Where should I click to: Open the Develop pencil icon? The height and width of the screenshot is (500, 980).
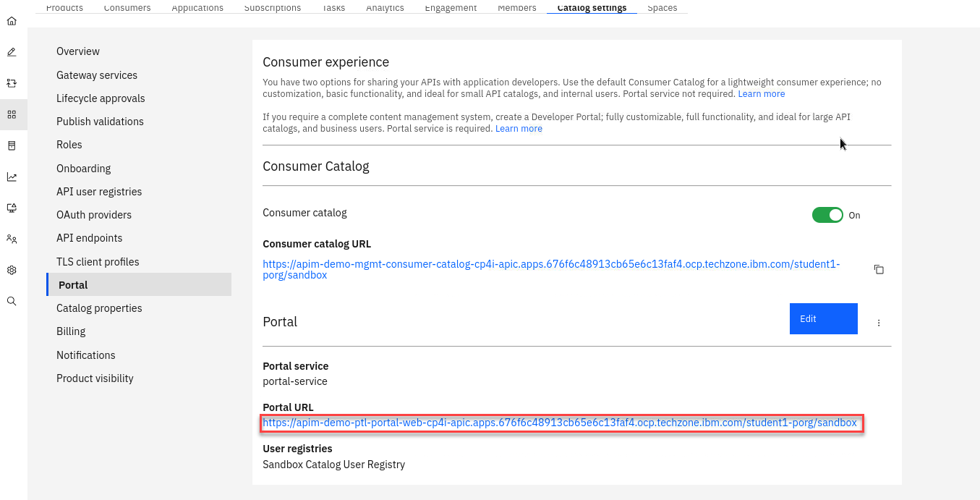pyautogui.click(x=12, y=52)
